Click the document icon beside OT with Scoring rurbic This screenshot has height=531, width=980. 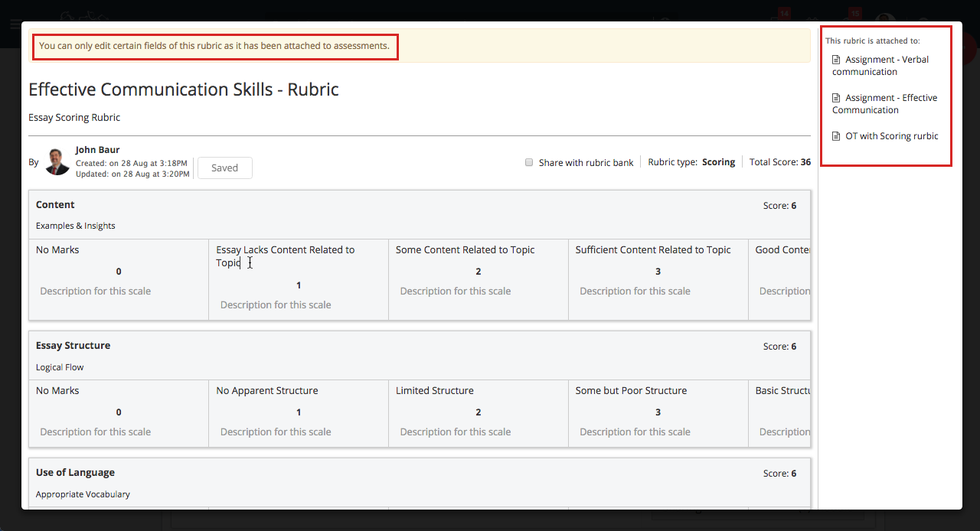coord(836,136)
